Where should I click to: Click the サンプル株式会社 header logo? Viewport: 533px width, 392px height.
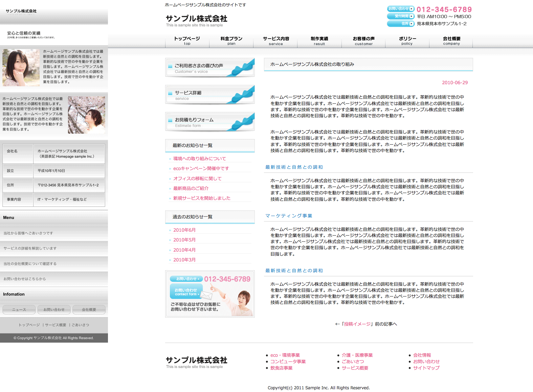[x=196, y=19]
